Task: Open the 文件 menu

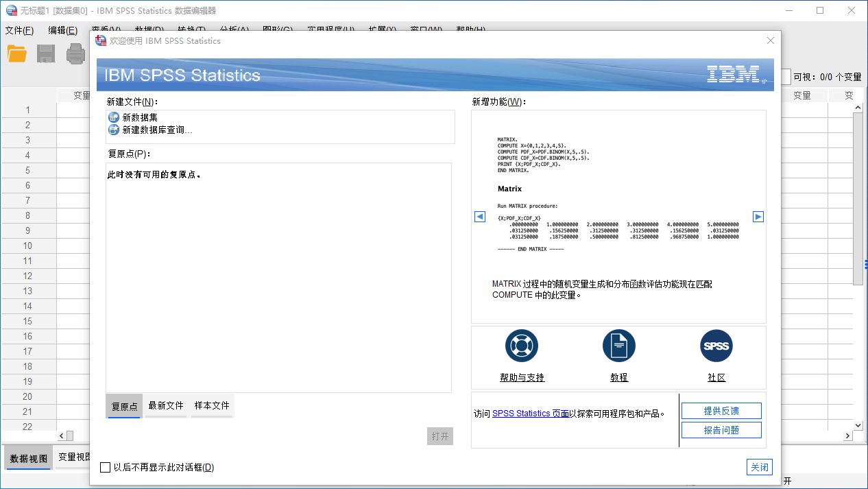Action: pyautogui.click(x=19, y=30)
